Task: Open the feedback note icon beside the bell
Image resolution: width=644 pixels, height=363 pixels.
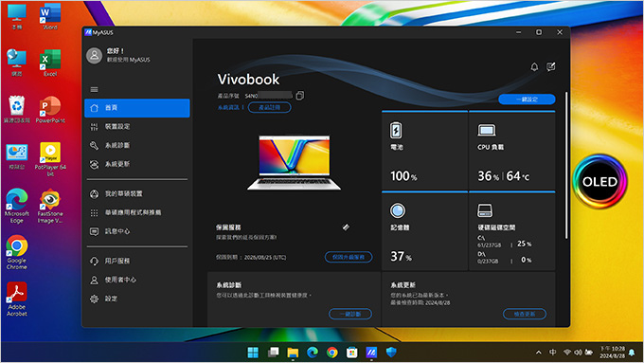Action: [551, 66]
